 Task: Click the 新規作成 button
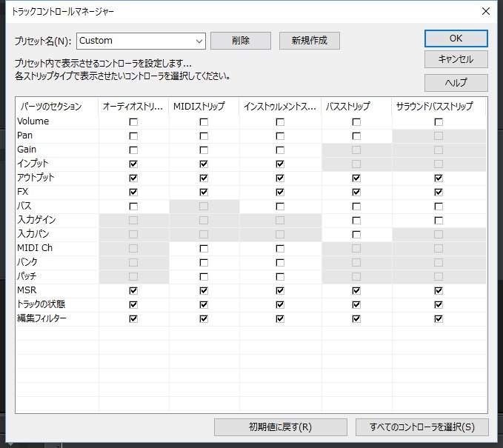tap(309, 41)
